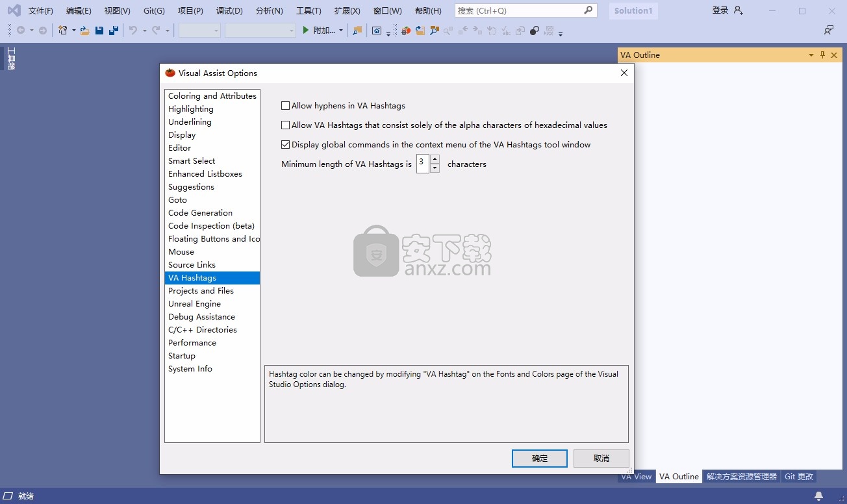Screen dimensions: 847x504
Task: Switch to the Git 更改 tab
Action: [x=799, y=477]
